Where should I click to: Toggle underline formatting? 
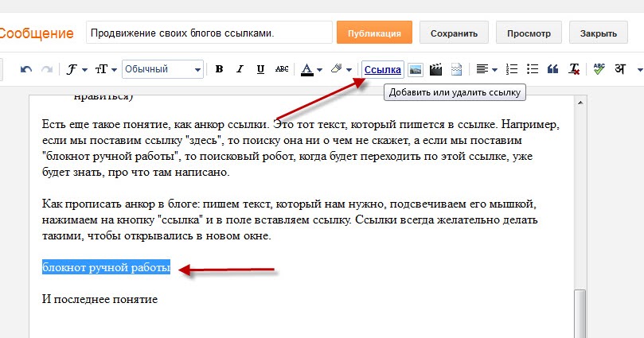pyautogui.click(x=260, y=69)
